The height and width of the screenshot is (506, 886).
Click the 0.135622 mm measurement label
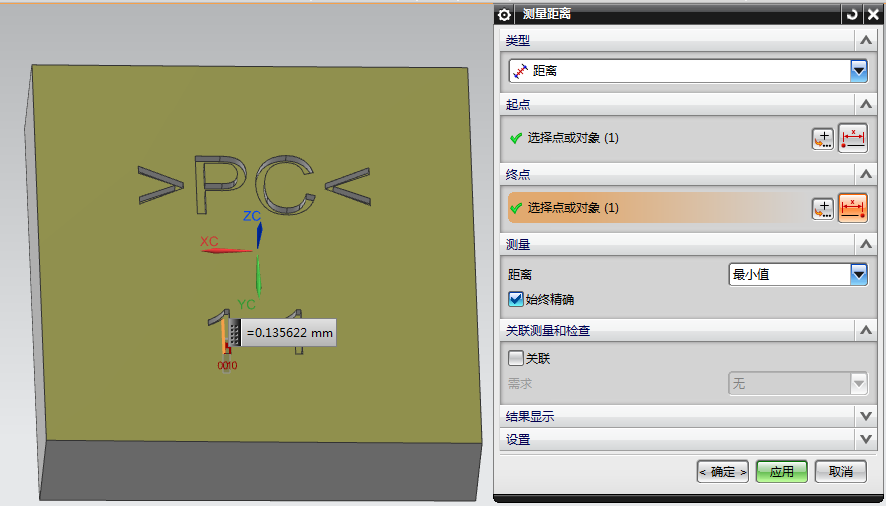click(x=289, y=333)
